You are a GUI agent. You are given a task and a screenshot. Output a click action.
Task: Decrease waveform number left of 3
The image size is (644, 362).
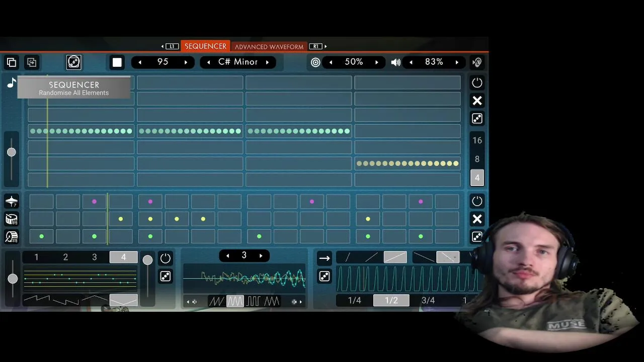pyautogui.click(x=227, y=256)
